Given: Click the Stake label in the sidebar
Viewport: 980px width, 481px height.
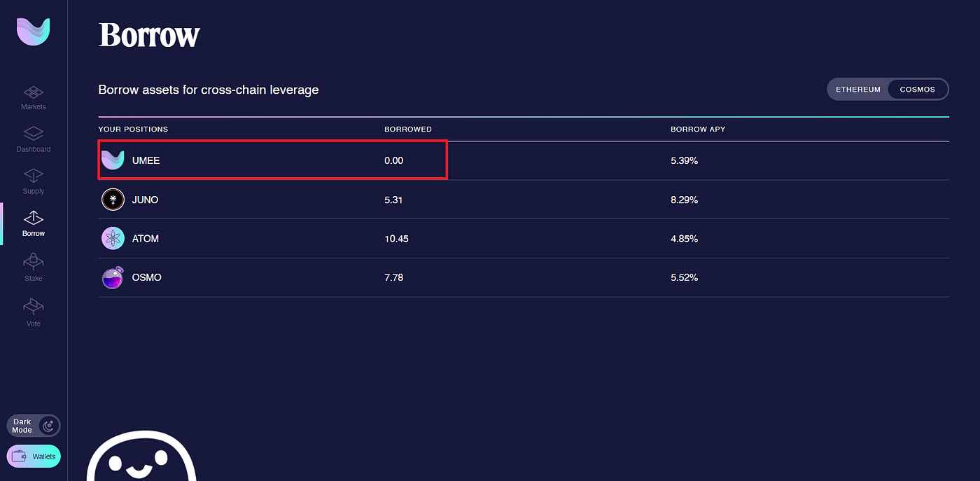Looking at the screenshot, I should point(34,279).
